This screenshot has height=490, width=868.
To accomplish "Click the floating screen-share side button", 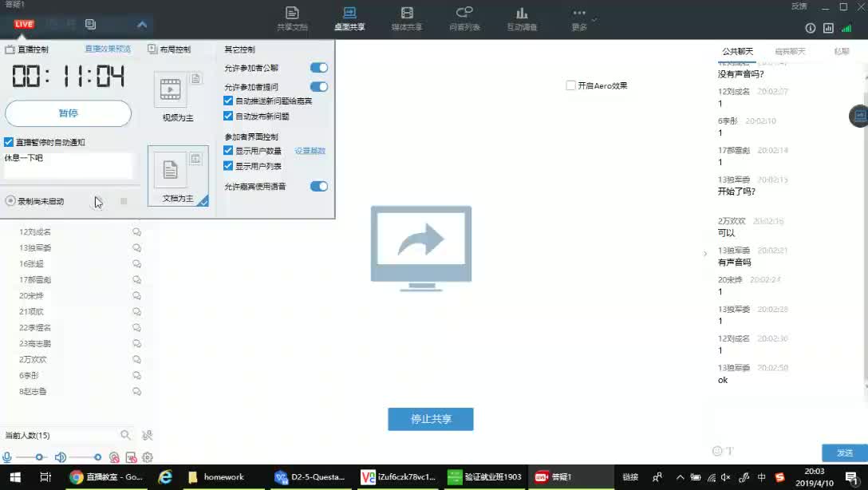I will tap(859, 116).
